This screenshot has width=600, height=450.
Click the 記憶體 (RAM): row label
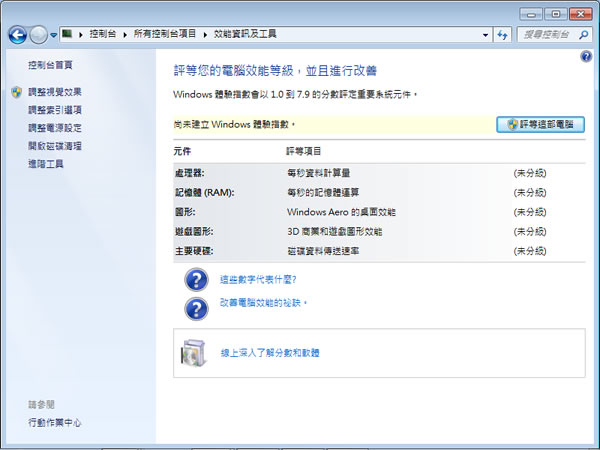click(x=205, y=192)
